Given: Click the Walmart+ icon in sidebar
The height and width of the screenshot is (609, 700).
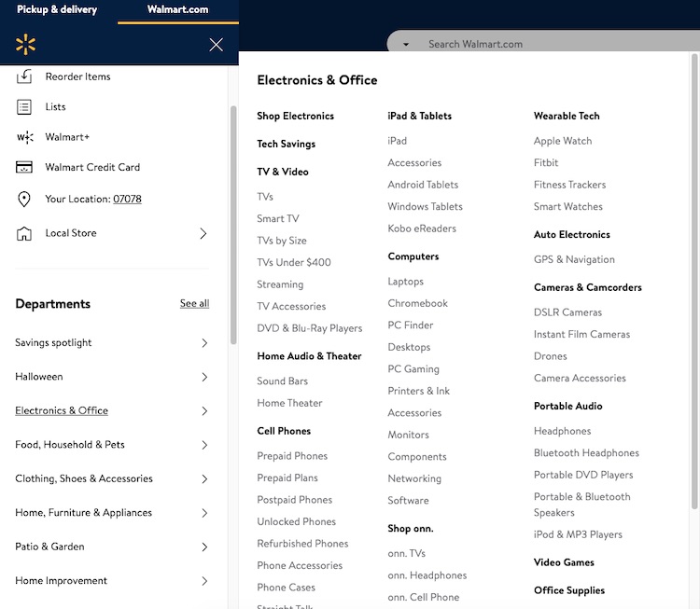Looking at the screenshot, I should coord(24,137).
